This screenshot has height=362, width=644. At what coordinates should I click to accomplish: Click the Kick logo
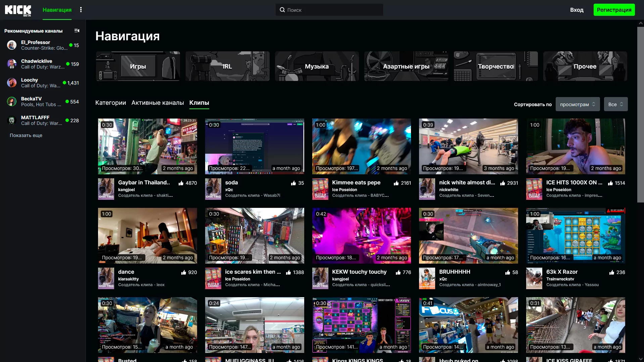(x=18, y=10)
